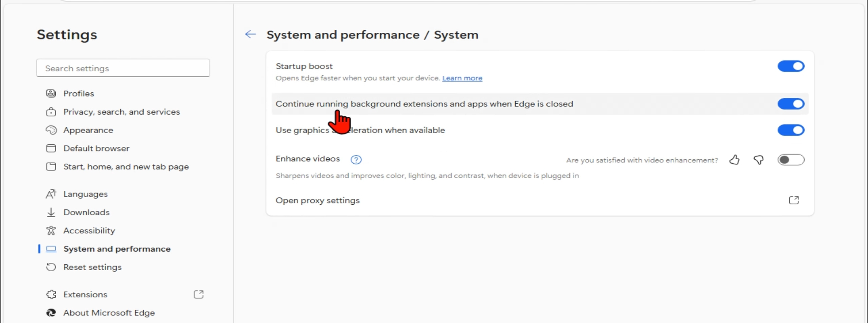The width and height of the screenshot is (868, 323).
Task: Click the Microsoft Edge logo icon
Action: (51, 313)
